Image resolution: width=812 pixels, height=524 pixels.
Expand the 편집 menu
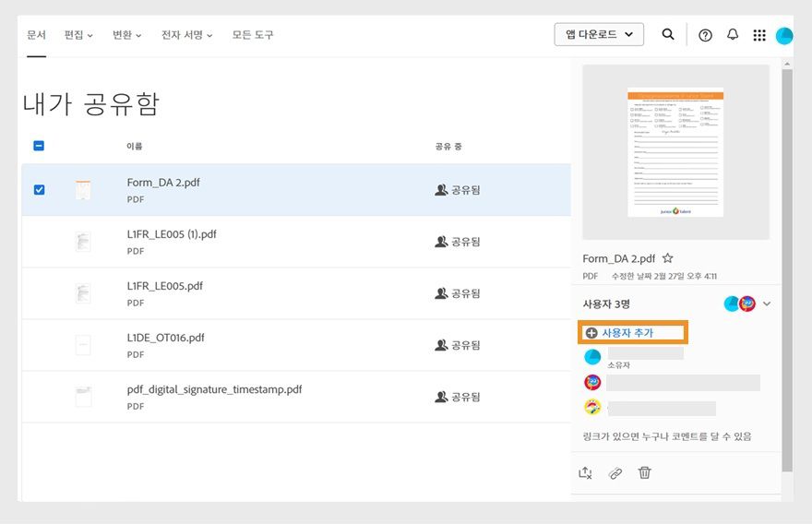pyautogui.click(x=78, y=35)
